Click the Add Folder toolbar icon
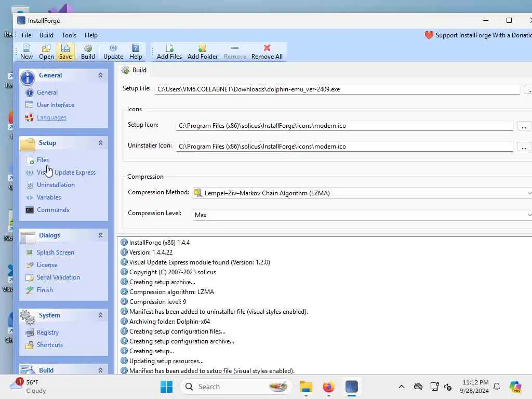Screen dimensions: 532x399 [203, 51]
